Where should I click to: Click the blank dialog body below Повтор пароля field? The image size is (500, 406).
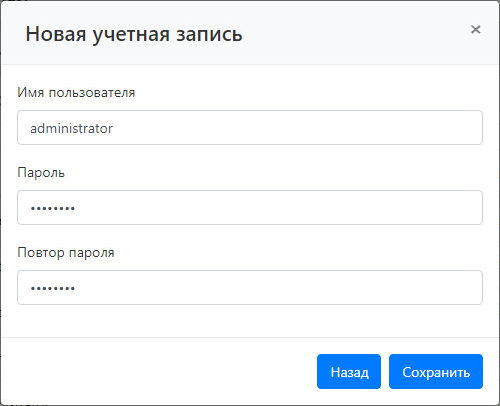(x=250, y=321)
